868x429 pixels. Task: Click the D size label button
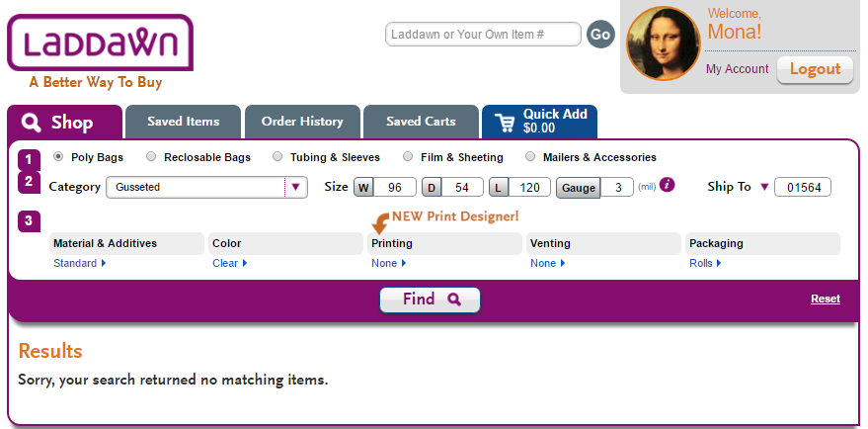tap(432, 188)
